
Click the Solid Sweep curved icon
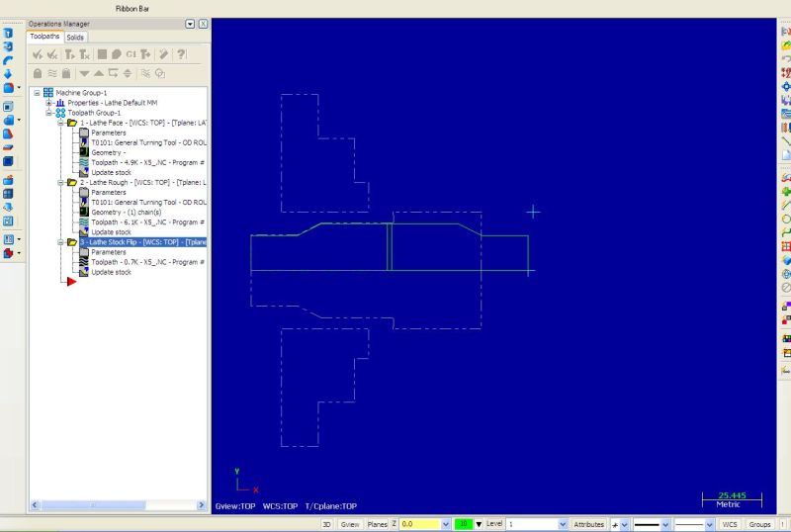(x=8, y=60)
